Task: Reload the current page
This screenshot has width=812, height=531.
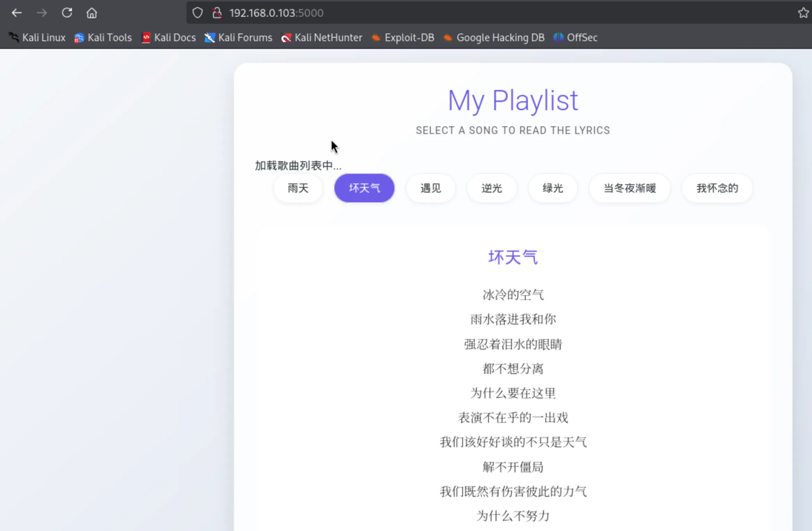Action: click(x=67, y=13)
